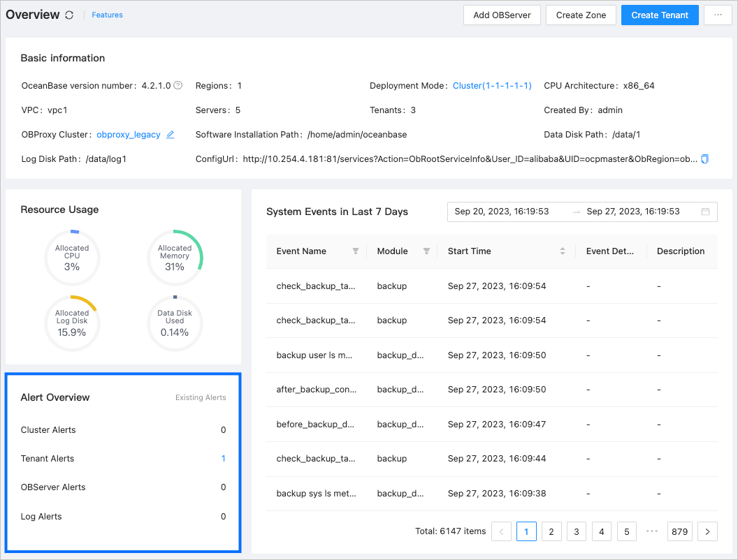738x560 pixels.
Task: Sort the table by Start Time
Action: click(x=563, y=251)
